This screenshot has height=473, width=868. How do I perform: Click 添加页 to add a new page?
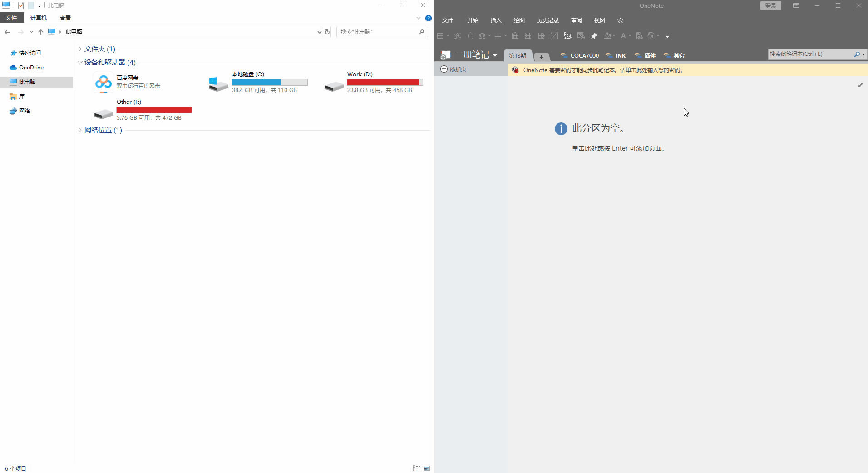[x=454, y=69]
